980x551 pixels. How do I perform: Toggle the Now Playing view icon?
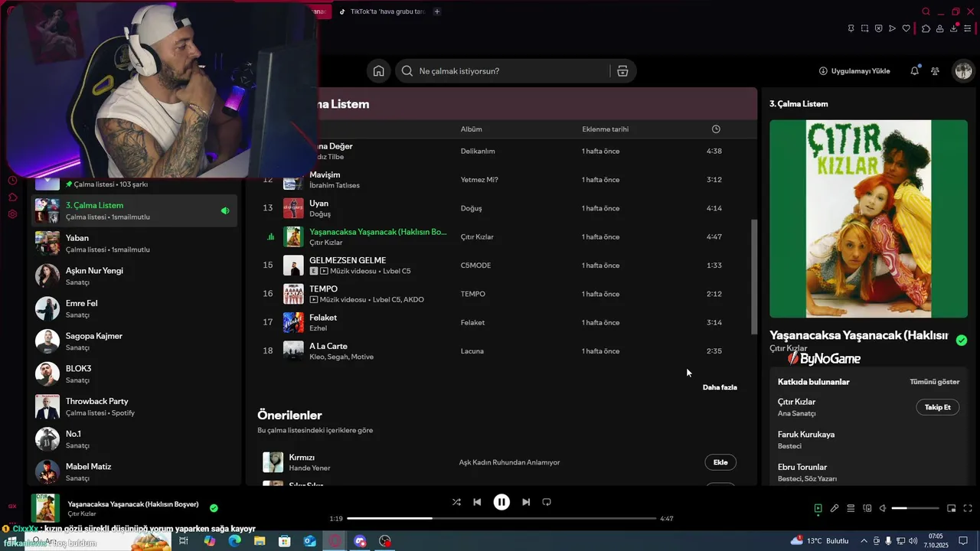(818, 508)
